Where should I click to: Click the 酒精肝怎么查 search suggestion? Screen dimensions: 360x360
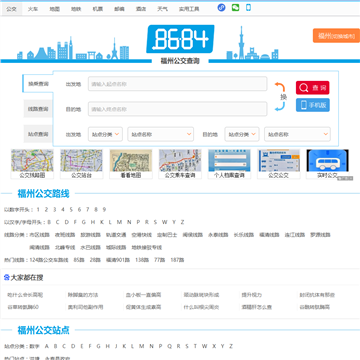click(257, 307)
